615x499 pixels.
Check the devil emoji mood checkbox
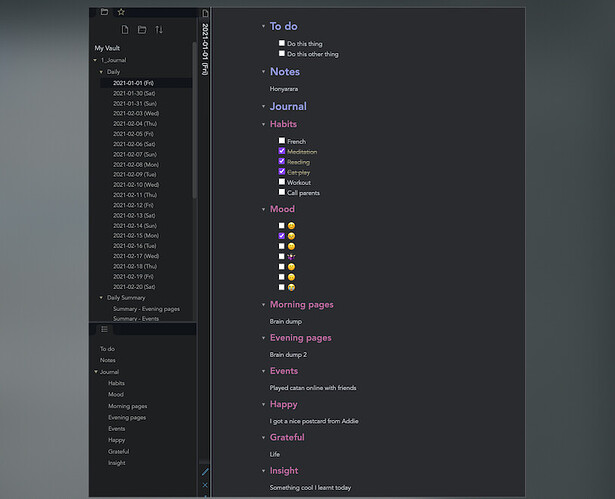tap(282, 256)
